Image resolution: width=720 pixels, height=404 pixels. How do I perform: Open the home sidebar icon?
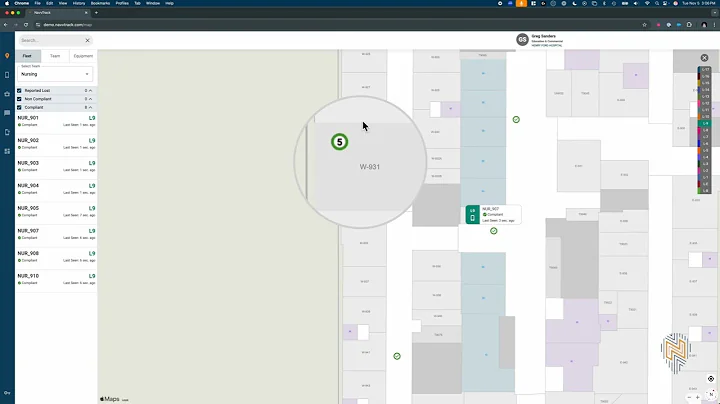pyautogui.click(x=7, y=94)
